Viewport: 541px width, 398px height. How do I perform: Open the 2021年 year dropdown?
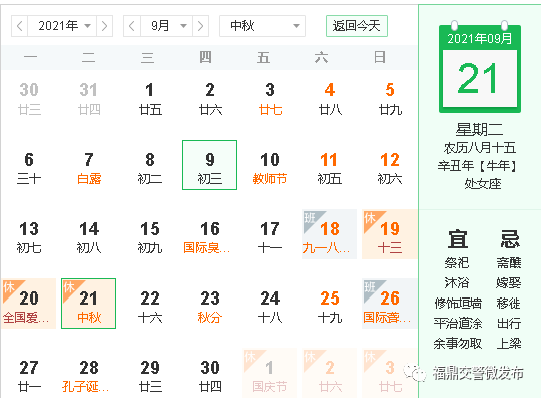pyautogui.click(x=62, y=26)
